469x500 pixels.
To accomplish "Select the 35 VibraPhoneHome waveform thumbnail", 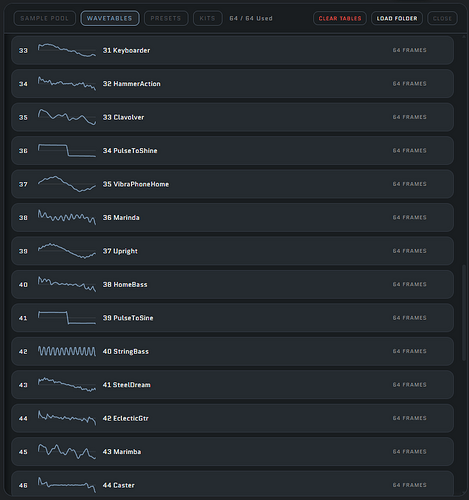I will 67,184.
